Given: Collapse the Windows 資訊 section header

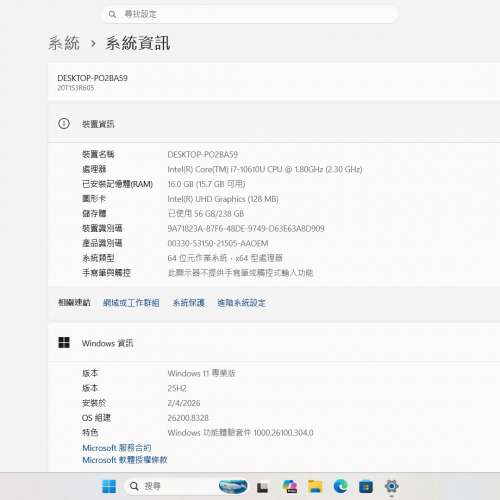Looking at the screenshot, I should point(274,342).
